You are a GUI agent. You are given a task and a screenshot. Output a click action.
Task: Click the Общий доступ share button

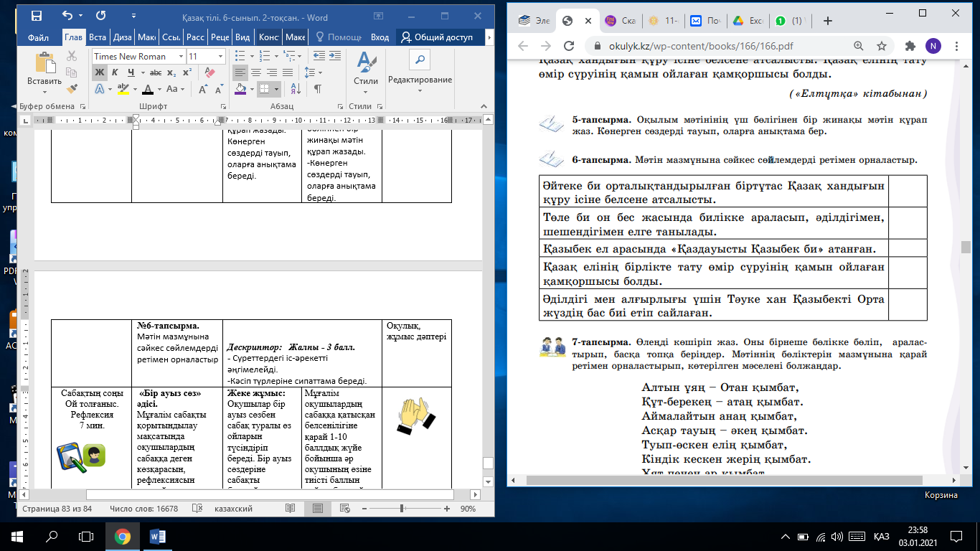coord(440,37)
